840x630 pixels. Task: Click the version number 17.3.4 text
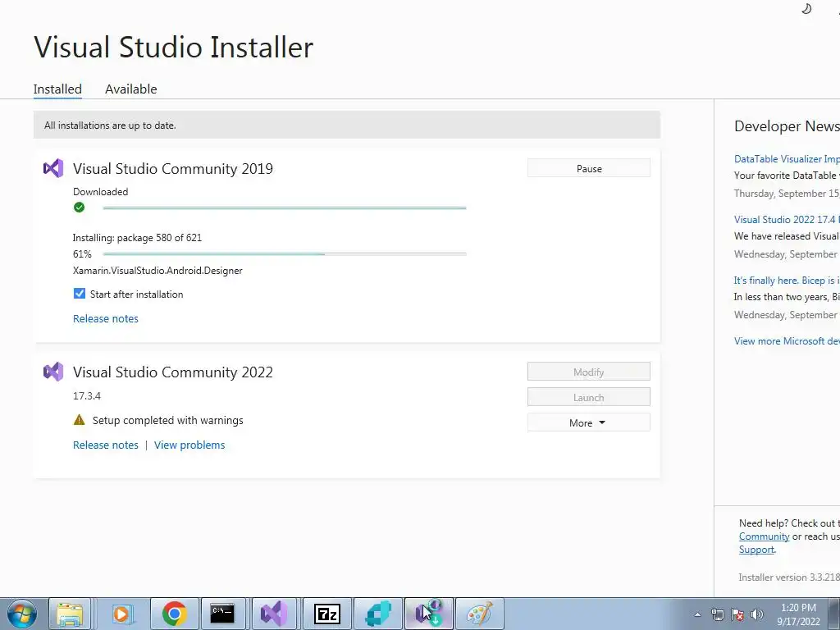[x=87, y=396]
